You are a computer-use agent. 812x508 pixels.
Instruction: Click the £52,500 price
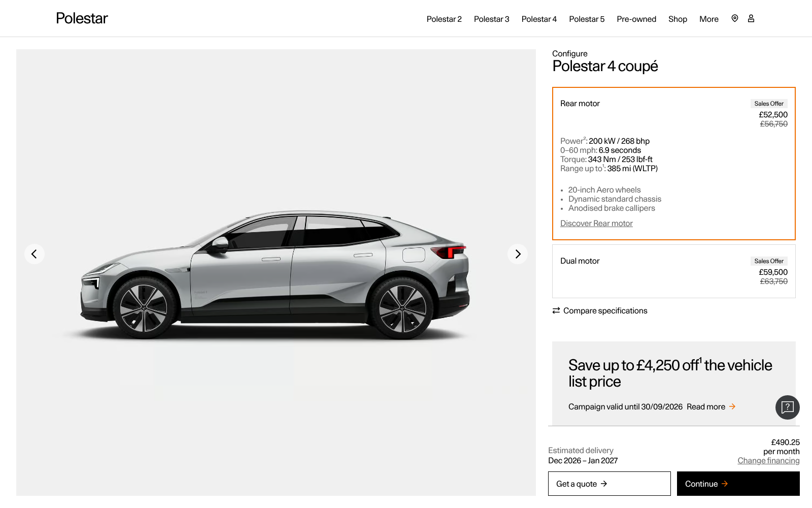[773, 115]
